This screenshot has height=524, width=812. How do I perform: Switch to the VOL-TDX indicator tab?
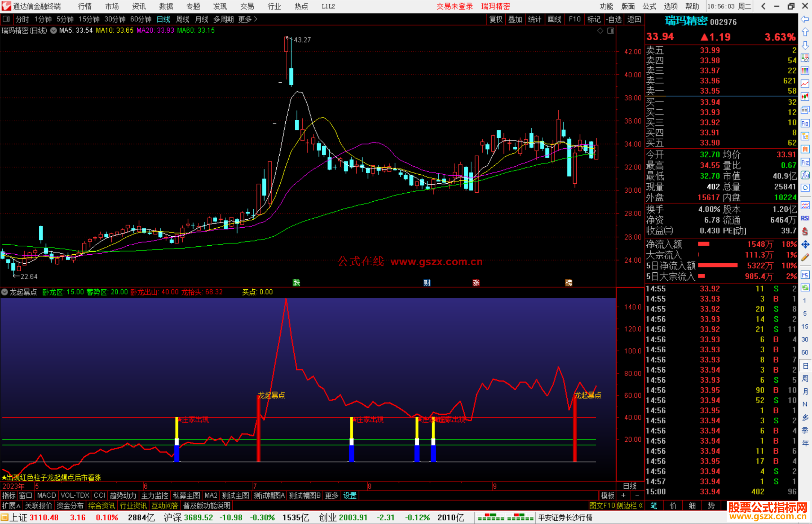pos(75,495)
